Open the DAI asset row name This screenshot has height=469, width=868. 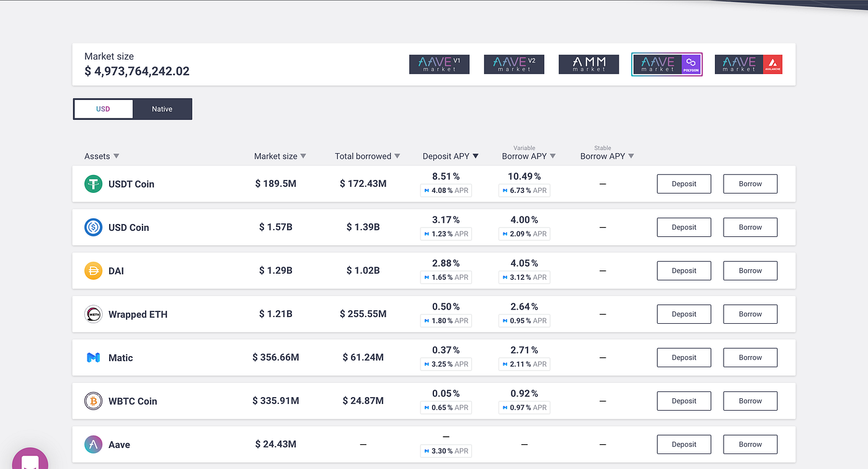116,271
